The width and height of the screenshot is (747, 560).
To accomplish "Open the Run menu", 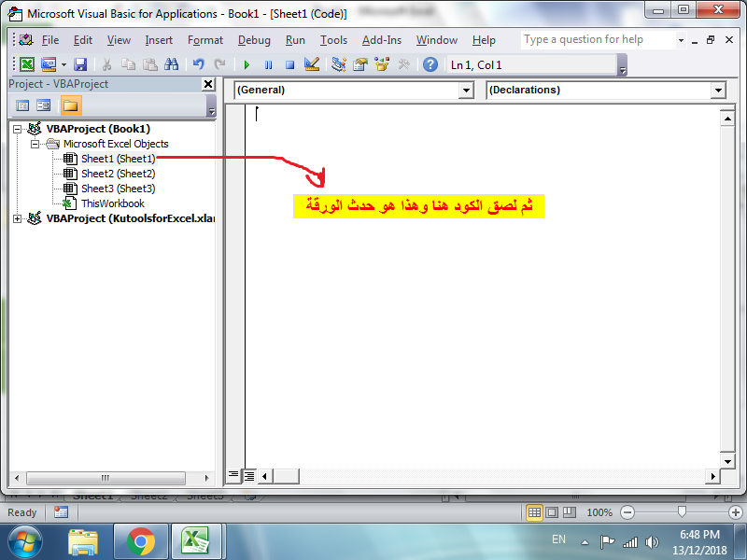I will [x=295, y=40].
